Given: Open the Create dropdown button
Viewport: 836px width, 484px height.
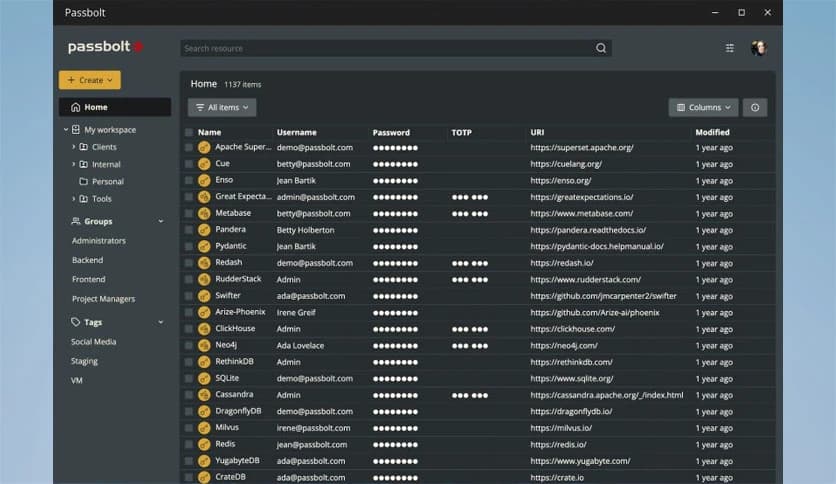Looking at the screenshot, I should tap(90, 80).
